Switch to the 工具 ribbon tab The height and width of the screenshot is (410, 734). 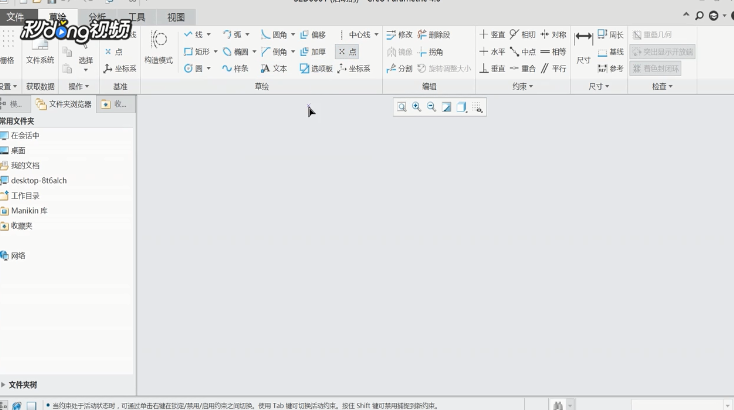coord(137,17)
